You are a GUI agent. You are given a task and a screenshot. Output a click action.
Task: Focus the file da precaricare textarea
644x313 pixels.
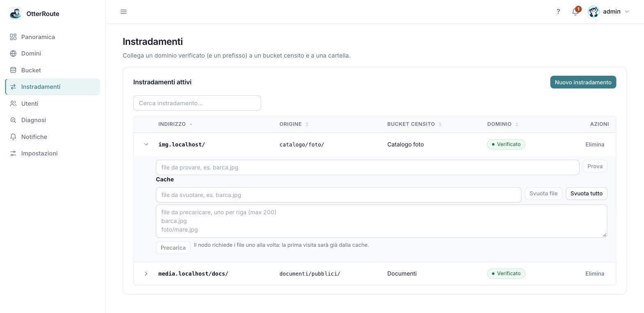382,221
